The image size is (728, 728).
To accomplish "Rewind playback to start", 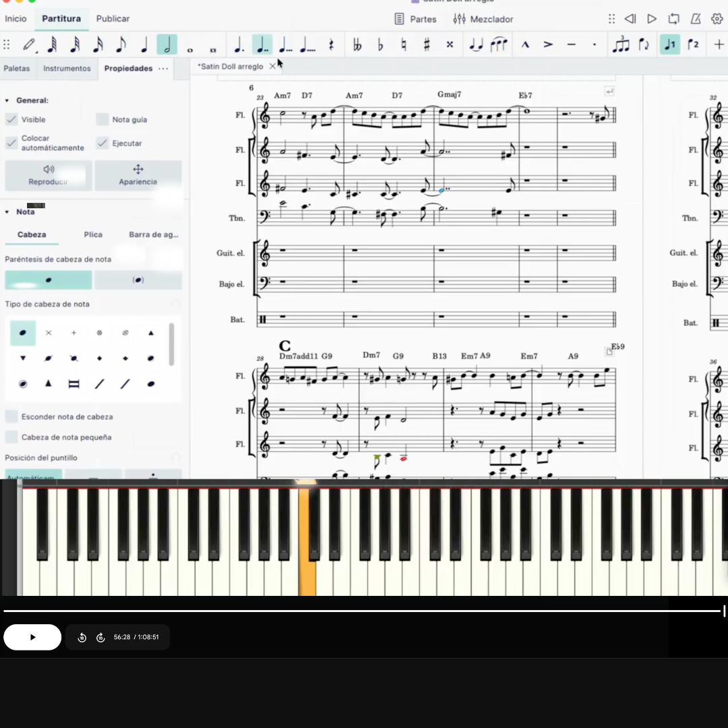I will click(x=630, y=19).
